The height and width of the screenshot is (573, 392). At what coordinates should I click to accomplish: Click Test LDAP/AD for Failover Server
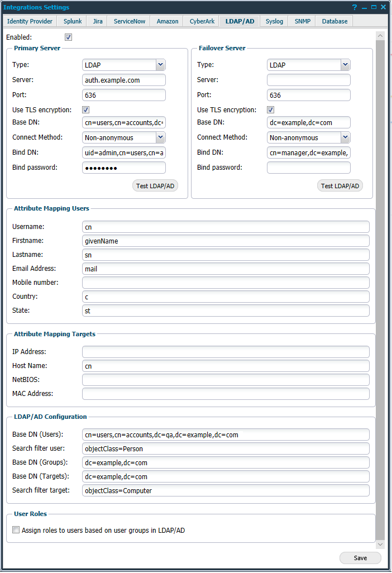point(340,186)
